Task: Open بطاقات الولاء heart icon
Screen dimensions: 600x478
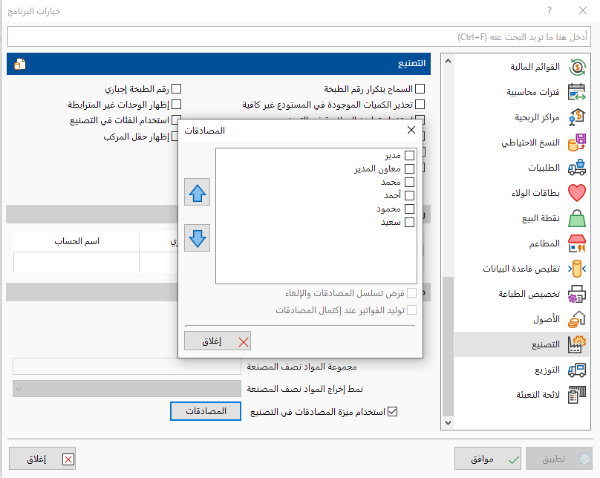Action: 577,193
